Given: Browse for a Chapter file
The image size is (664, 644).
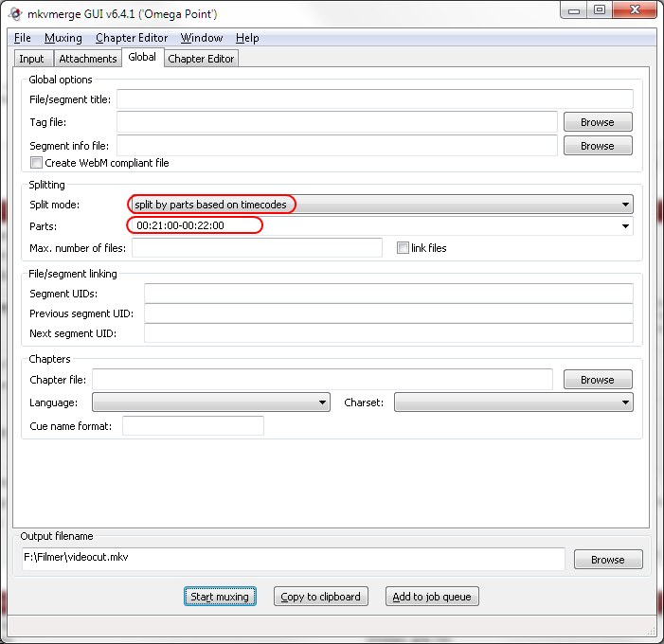Looking at the screenshot, I should 598,380.
